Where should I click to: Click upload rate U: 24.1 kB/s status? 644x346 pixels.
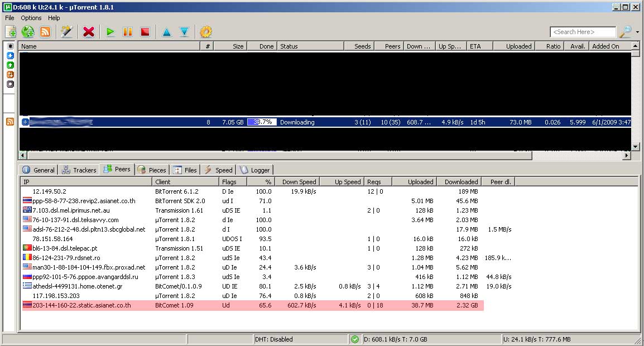point(537,339)
